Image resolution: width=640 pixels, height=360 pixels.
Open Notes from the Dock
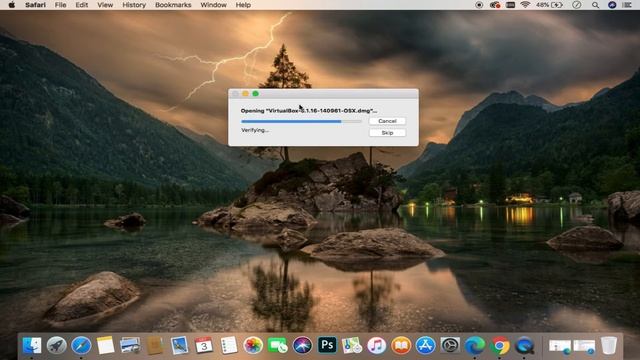coord(106,345)
